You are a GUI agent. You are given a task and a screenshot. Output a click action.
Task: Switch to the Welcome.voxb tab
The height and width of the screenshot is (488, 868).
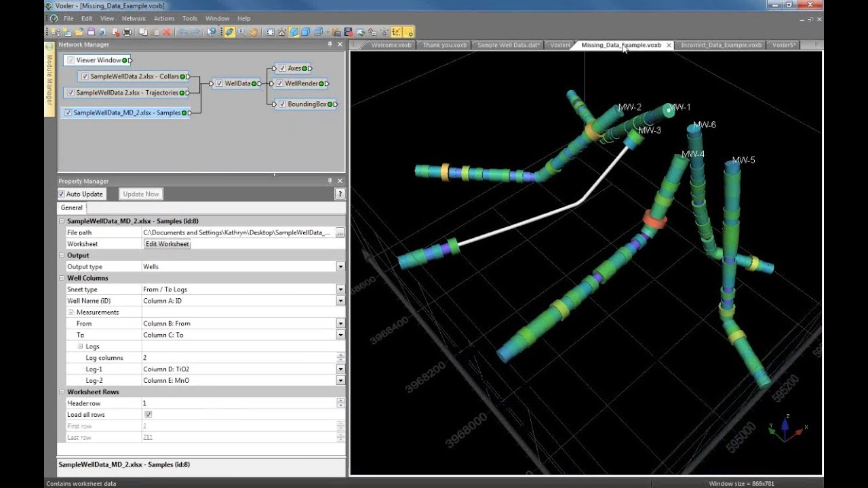(x=391, y=45)
